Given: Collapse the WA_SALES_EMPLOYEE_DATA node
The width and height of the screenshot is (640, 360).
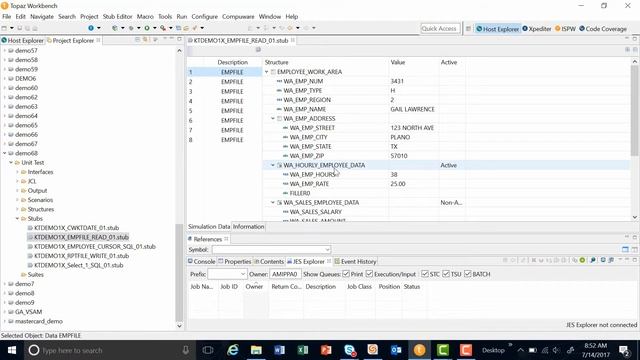Looking at the screenshot, I should point(273,202).
